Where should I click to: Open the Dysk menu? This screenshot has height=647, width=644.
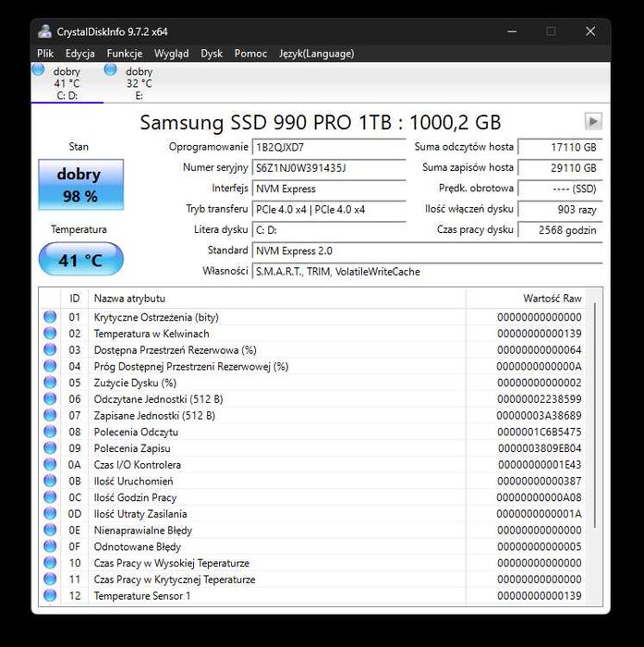point(212,54)
